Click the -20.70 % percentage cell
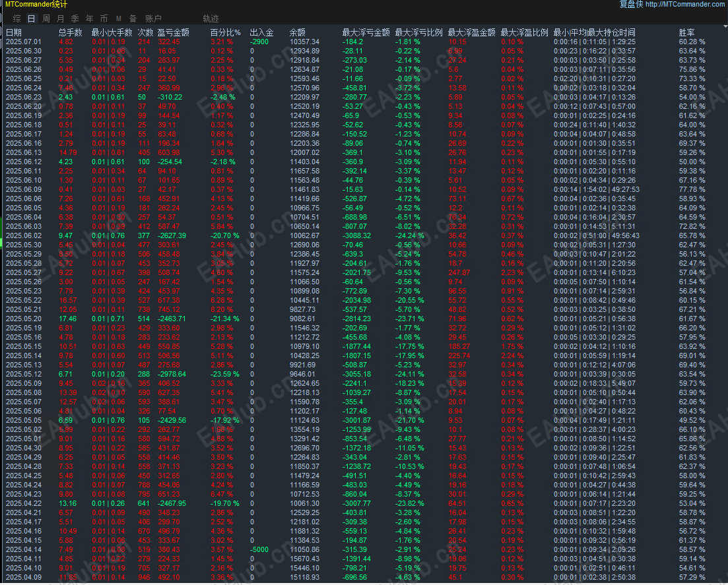 point(224,235)
